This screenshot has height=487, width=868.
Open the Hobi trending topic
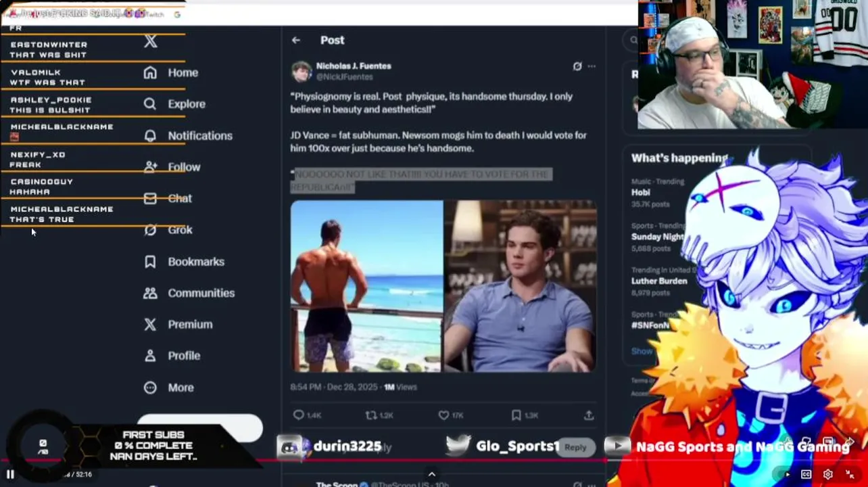640,192
